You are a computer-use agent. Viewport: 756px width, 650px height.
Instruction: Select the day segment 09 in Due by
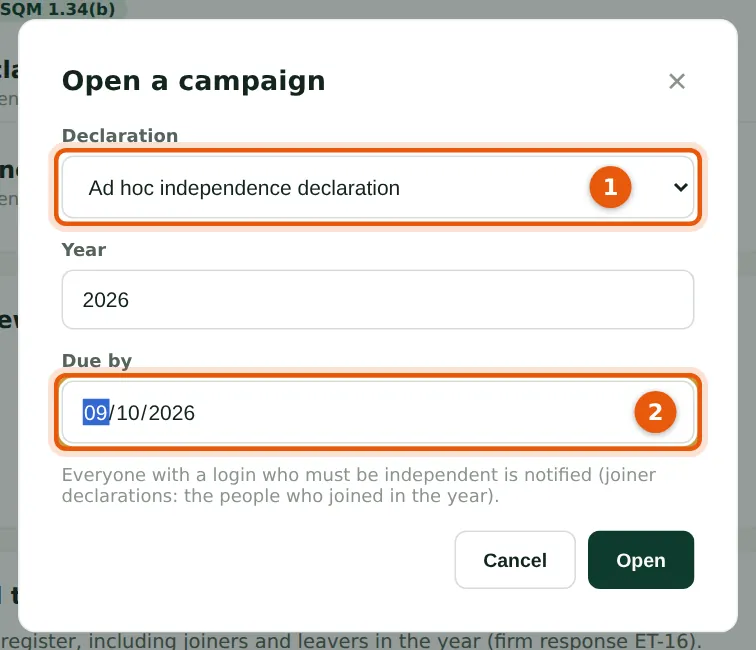coord(95,413)
